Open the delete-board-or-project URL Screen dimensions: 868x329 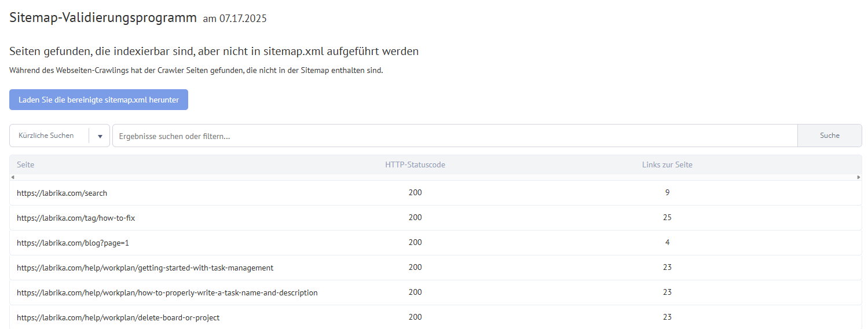pyautogui.click(x=118, y=317)
